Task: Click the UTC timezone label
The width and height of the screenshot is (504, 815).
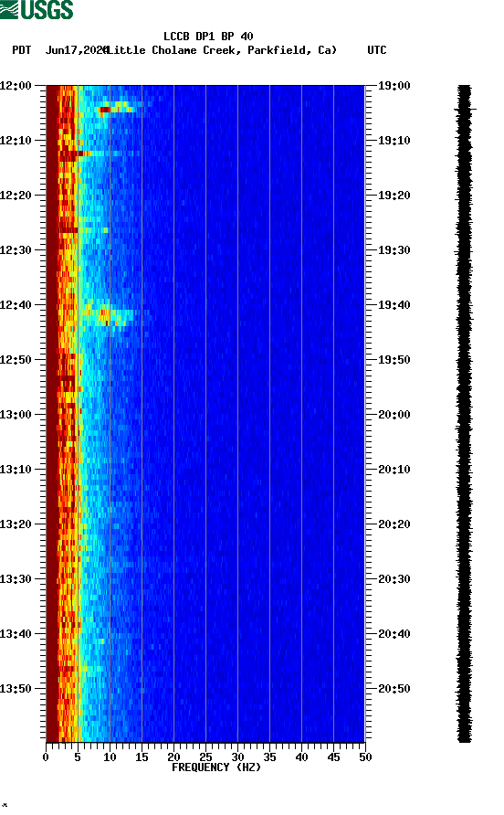Action: [x=377, y=50]
